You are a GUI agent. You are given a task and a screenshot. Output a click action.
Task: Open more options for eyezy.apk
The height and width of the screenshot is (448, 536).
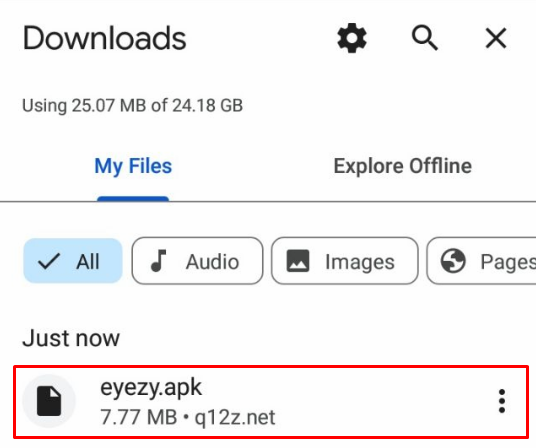501,401
